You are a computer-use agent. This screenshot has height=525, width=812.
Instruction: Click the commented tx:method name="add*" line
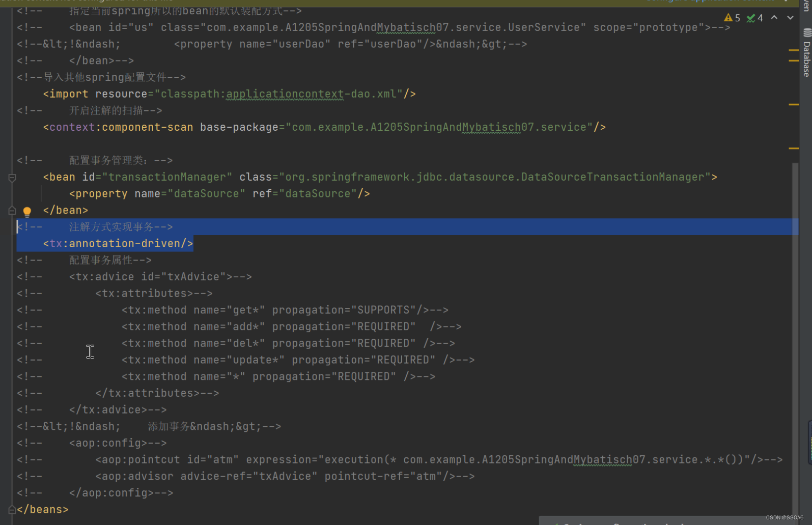tap(239, 327)
